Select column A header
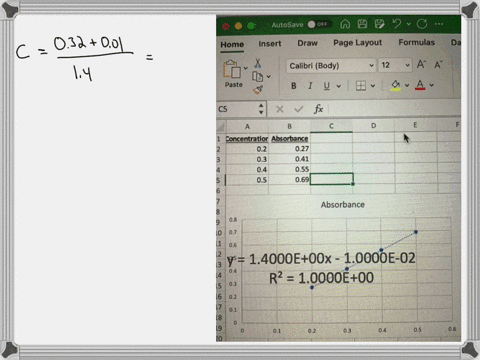This screenshot has height=360, width=480. coord(247,127)
